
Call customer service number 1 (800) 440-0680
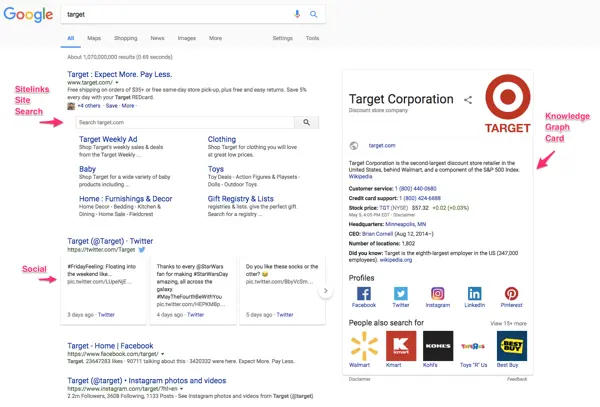[416, 189]
